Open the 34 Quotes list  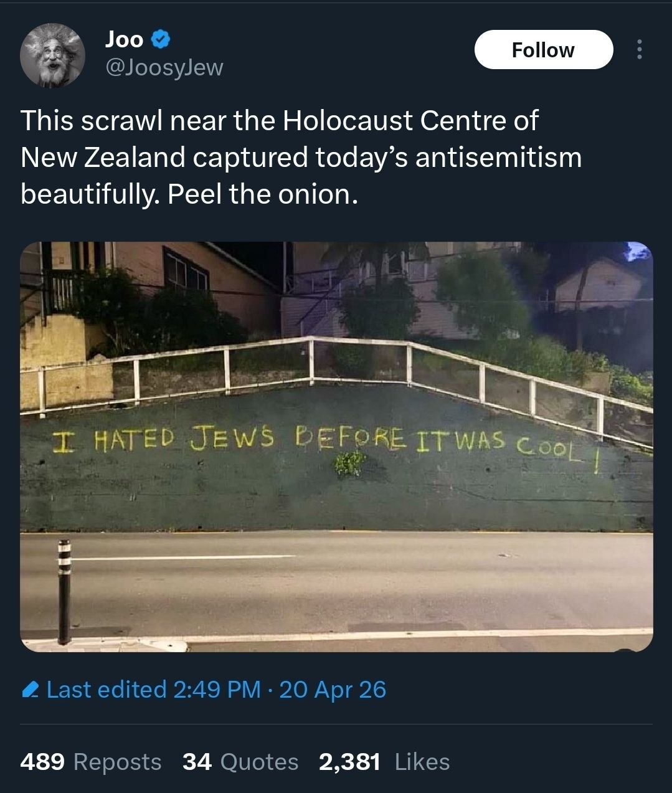click(240, 761)
